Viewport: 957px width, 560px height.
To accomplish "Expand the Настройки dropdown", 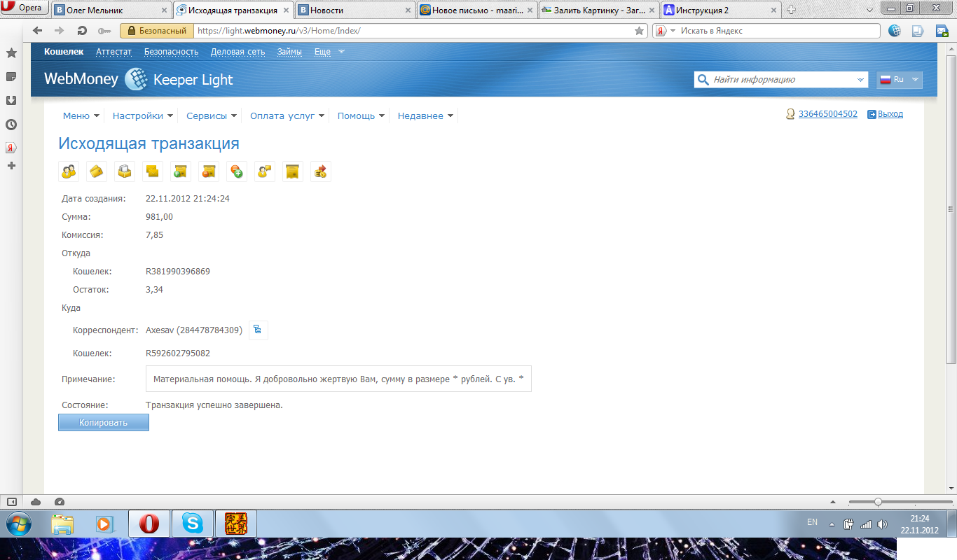I will click(143, 116).
